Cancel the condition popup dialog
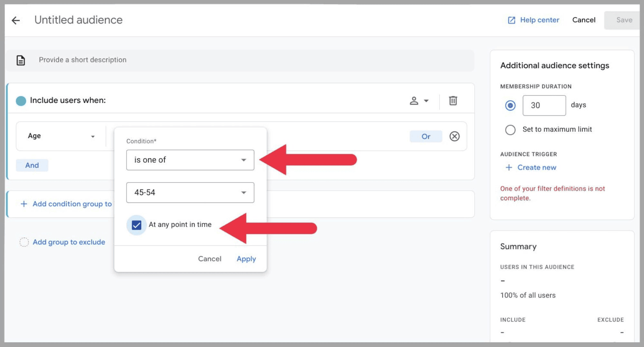The height and width of the screenshot is (347, 644). click(209, 259)
